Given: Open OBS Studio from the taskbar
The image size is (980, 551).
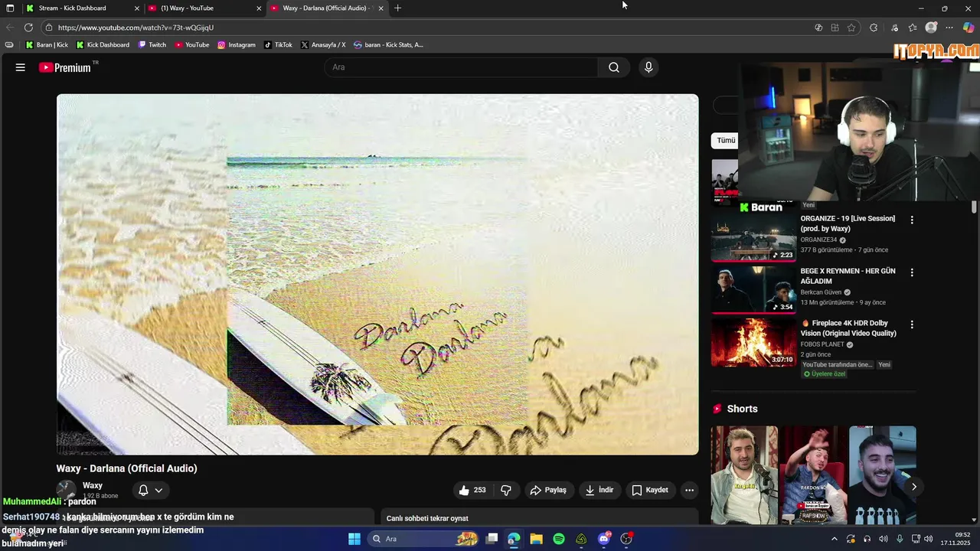Looking at the screenshot, I should click(x=626, y=539).
